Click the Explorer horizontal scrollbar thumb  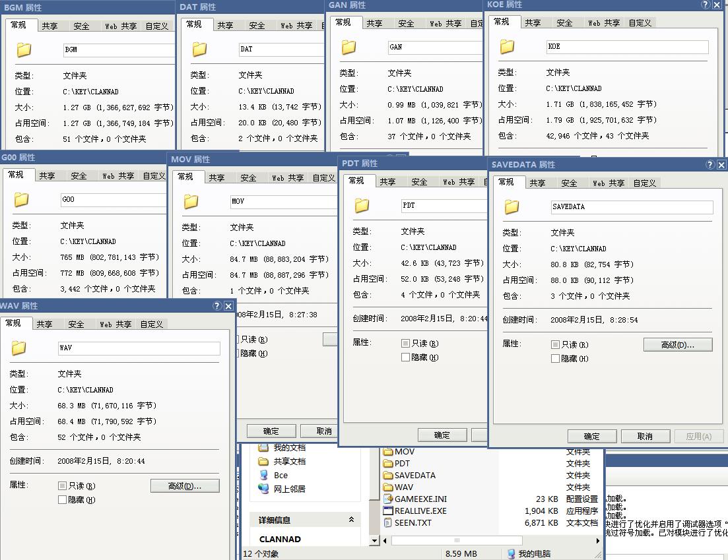click(x=457, y=540)
